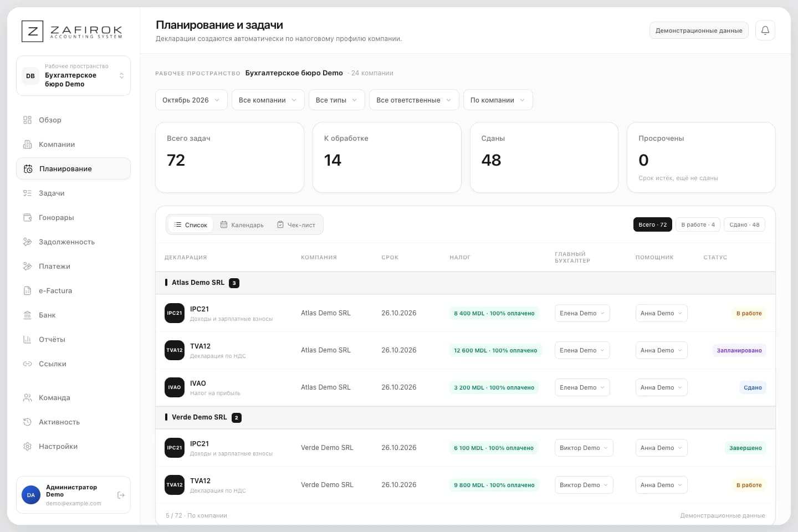Filter tasks by Сдано · 48
The width and height of the screenshot is (798, 532).
tap(744, 224)
